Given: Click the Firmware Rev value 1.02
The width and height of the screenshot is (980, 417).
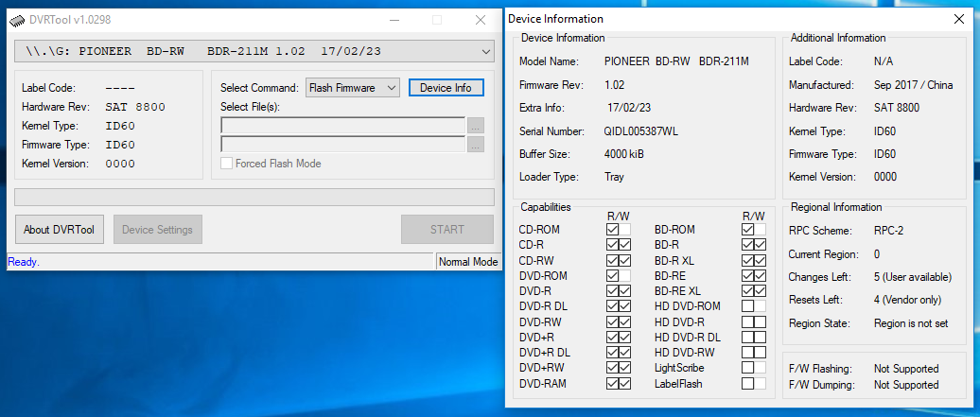Looking at the screenshot, I should [x=614, y=85].
